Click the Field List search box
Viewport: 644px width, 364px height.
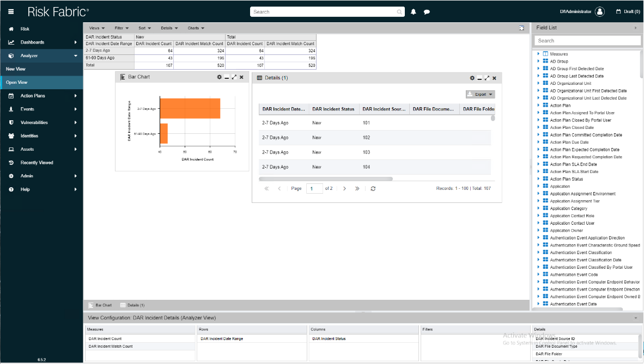coord(587,40)
